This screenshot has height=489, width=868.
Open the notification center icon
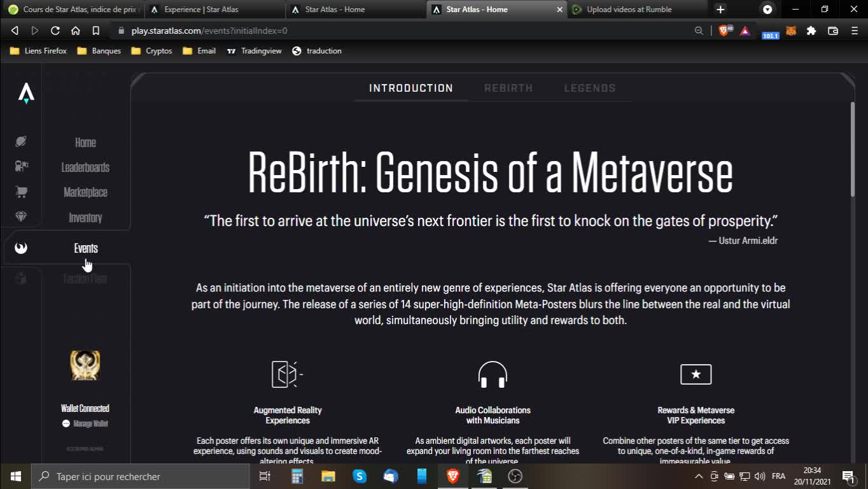click(x=848, y=476)
